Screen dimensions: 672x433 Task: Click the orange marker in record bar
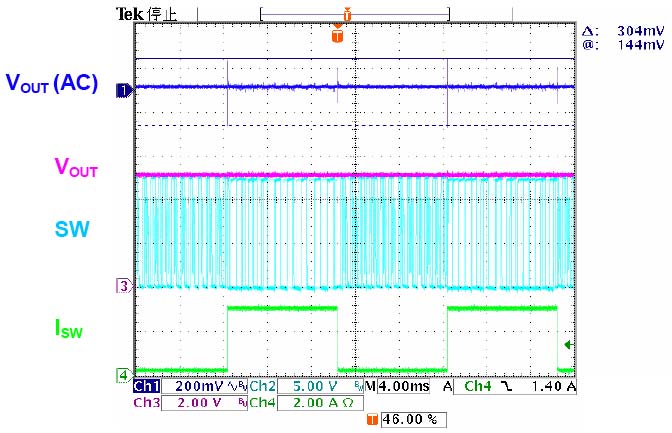coord(347,15)
